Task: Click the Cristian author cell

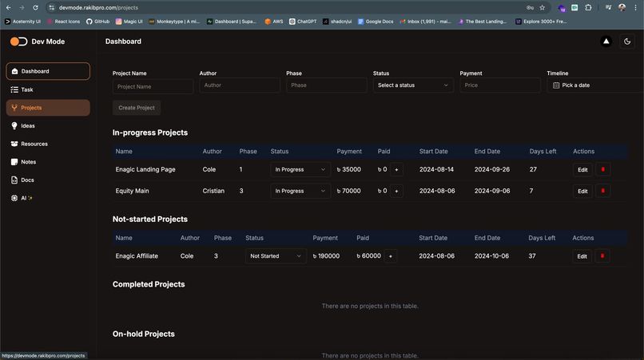Action: coord(213,191)
